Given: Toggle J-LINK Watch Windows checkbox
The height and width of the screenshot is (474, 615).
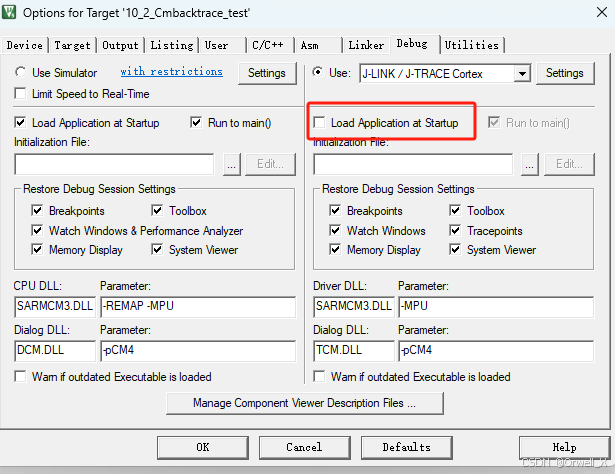Looking at the screenshot, I should click(335, 230).
